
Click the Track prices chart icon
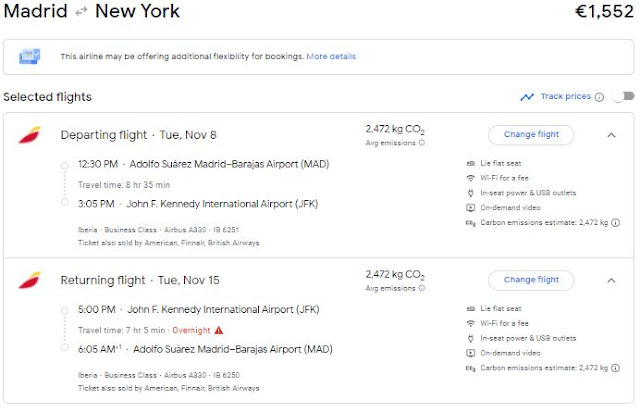tap(527, 97)
